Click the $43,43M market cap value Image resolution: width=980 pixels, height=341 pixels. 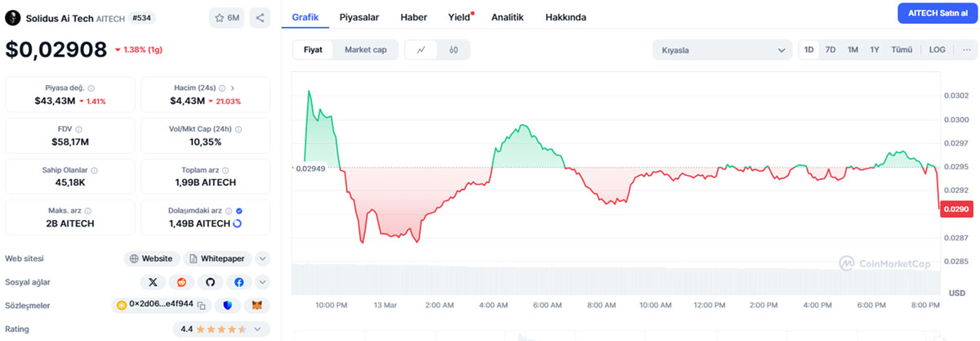54,101
